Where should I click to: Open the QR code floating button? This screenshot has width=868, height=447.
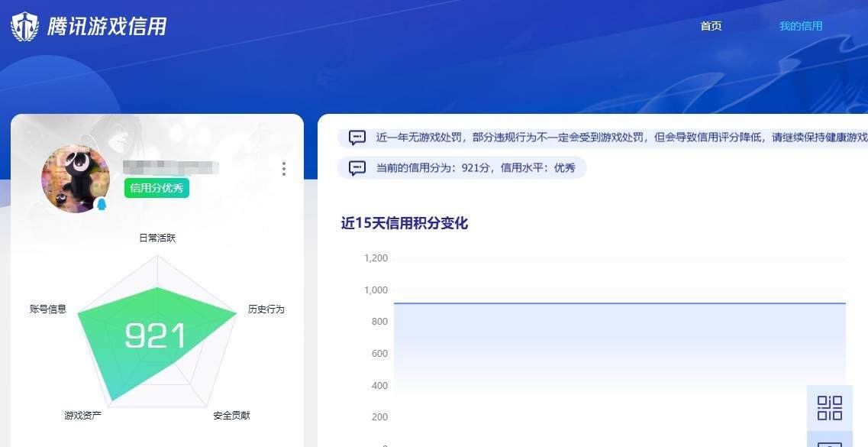[x=829, y=408]
